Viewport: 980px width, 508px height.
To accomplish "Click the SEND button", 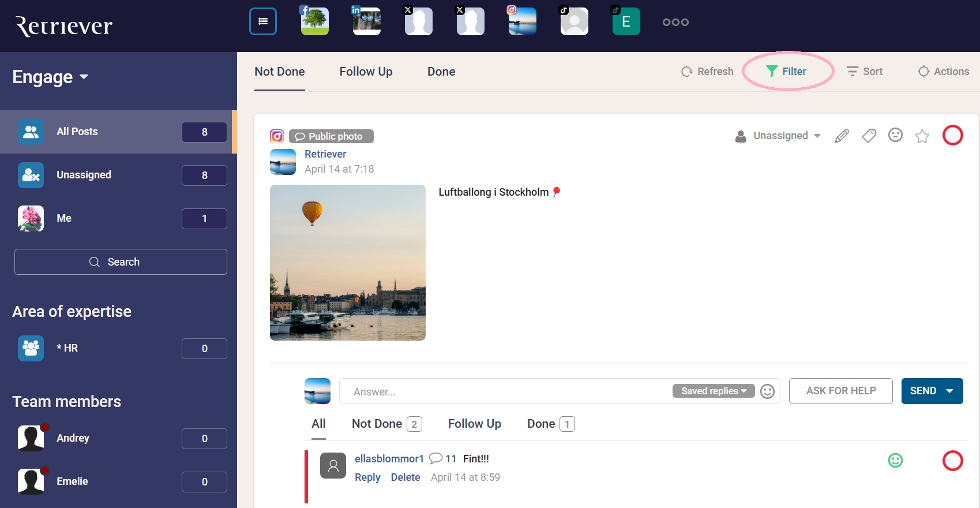I will pyautogui.click(x=923, y=391).
